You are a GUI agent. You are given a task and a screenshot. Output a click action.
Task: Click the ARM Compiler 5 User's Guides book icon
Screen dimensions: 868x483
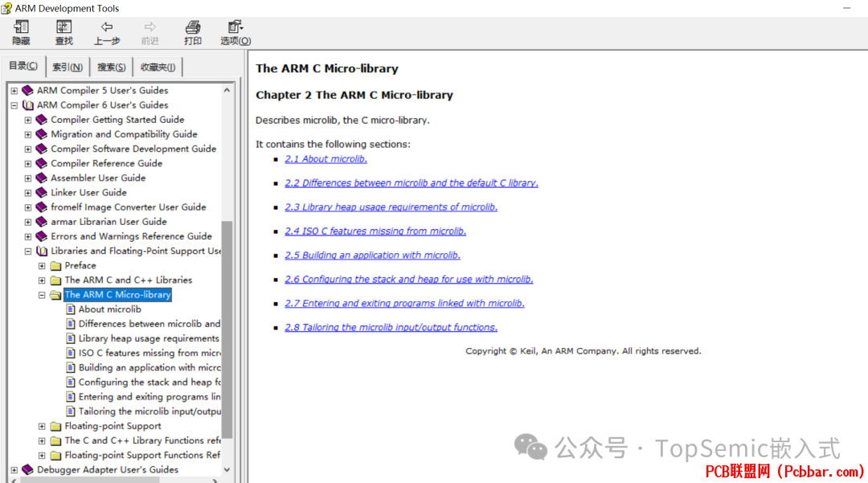[x=27, y=90]
